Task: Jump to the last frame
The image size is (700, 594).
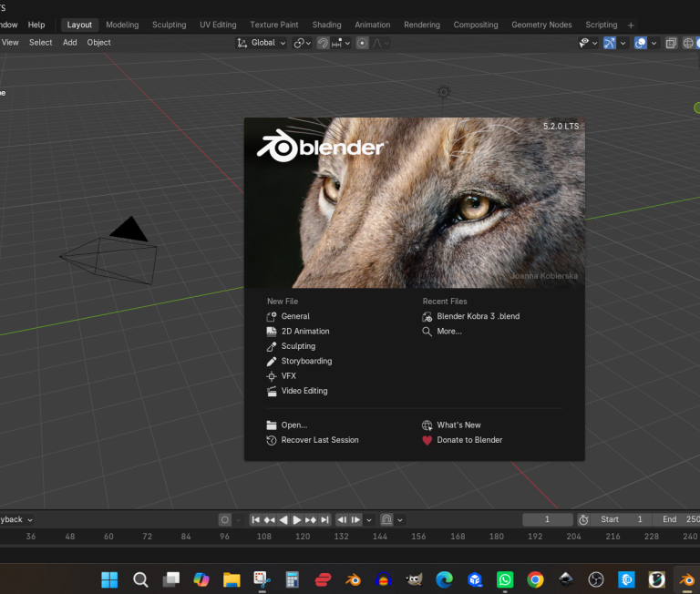Action: 324,519
